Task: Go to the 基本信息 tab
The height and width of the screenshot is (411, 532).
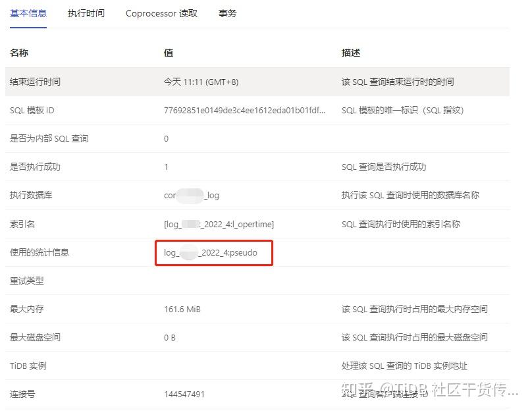Action: tap(28, 13)
